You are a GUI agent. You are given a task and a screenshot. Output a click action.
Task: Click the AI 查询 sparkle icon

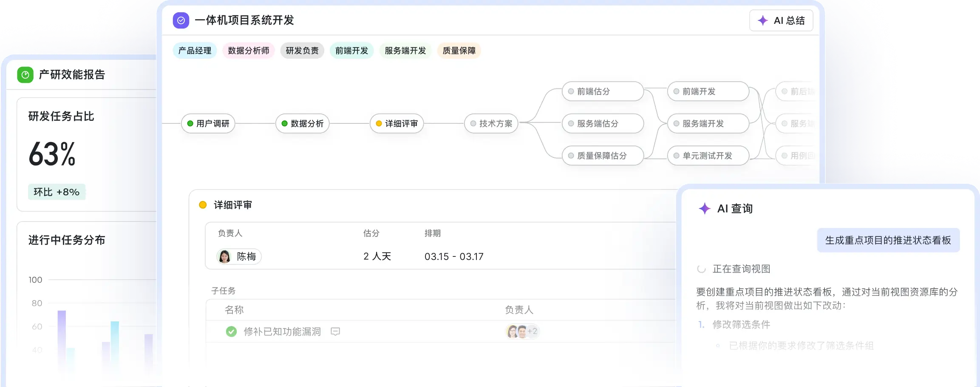coord(704,208)
